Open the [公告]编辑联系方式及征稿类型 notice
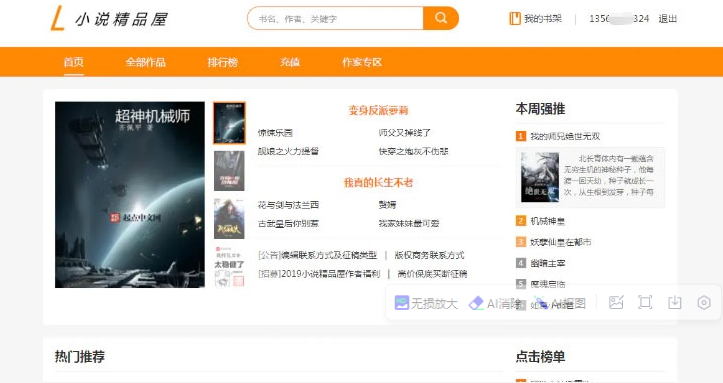The width and height of the screenshot is (723, 383). point(318,255)
